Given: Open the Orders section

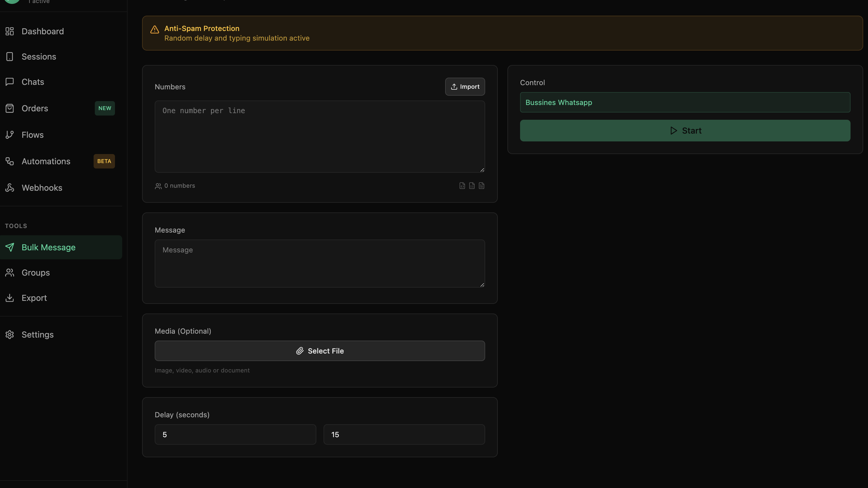Looking at the screenshot, I should click(35, 108).
